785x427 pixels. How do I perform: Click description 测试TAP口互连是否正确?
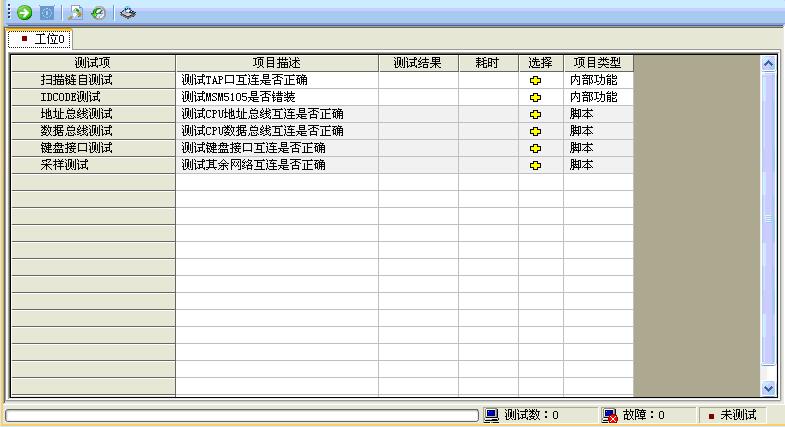(244, 80)
